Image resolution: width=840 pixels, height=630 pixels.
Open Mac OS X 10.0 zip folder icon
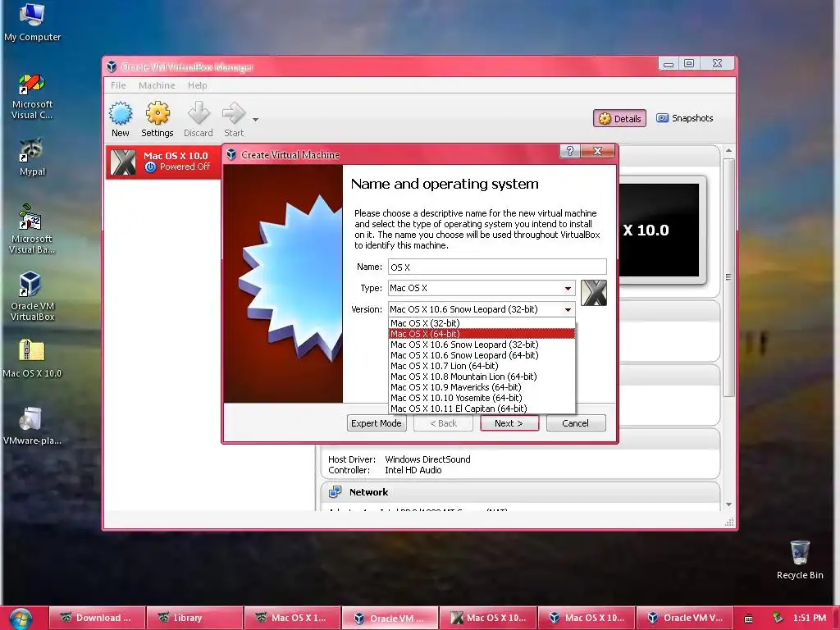coord(32,358)
